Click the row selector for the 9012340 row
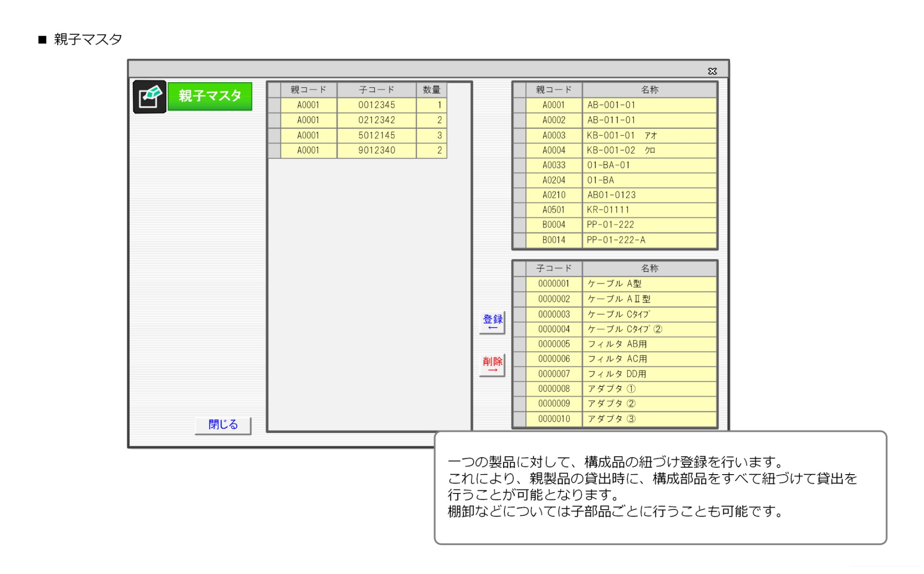Viewport: 924px width, 574px height. point(274,150)
